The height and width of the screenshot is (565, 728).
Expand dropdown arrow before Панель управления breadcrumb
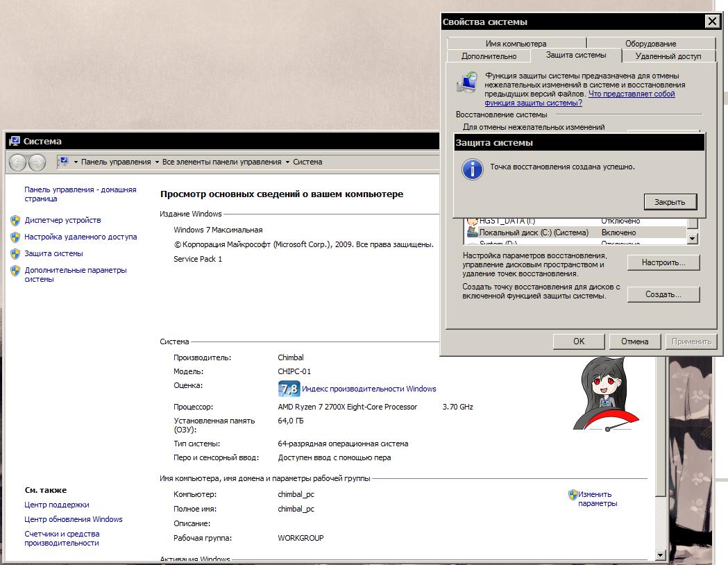pos(76,162)
